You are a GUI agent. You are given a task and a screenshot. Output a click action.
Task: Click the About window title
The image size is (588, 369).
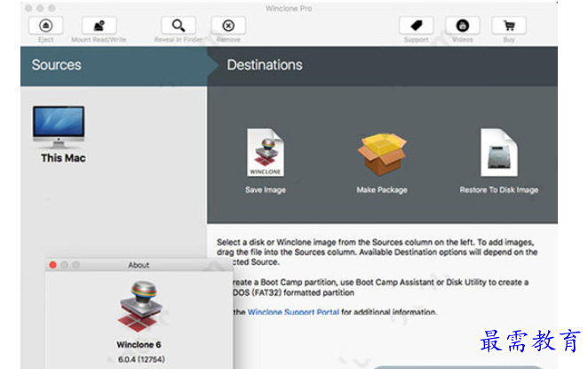(139, 265)
